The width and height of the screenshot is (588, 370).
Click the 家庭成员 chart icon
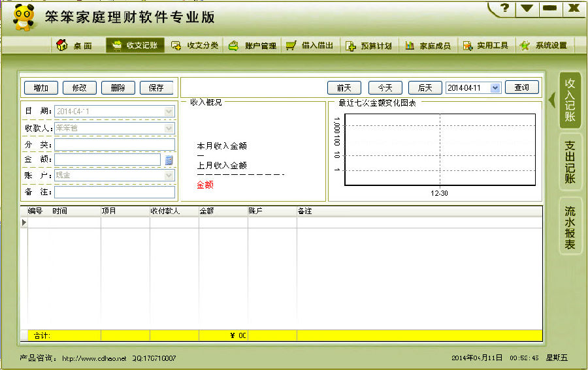pos(410,46)
